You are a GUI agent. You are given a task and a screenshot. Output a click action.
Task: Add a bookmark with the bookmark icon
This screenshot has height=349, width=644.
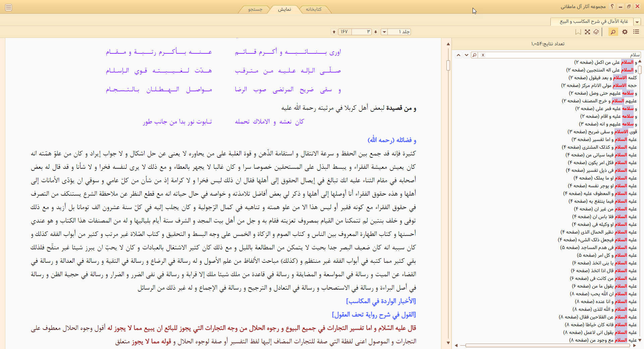coord(578,32)
